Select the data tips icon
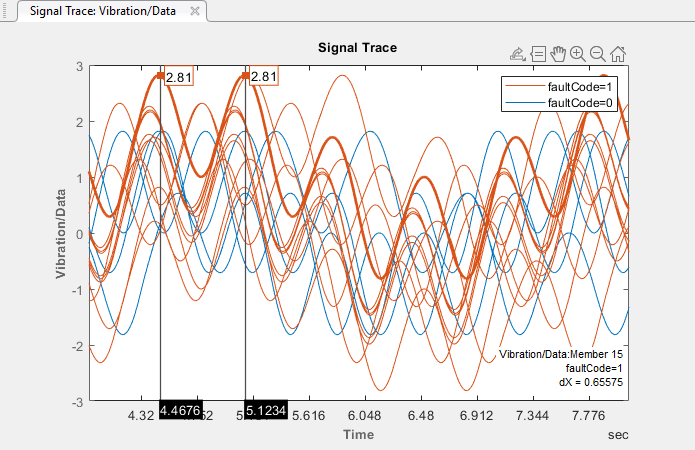 [x=538, y=54]
